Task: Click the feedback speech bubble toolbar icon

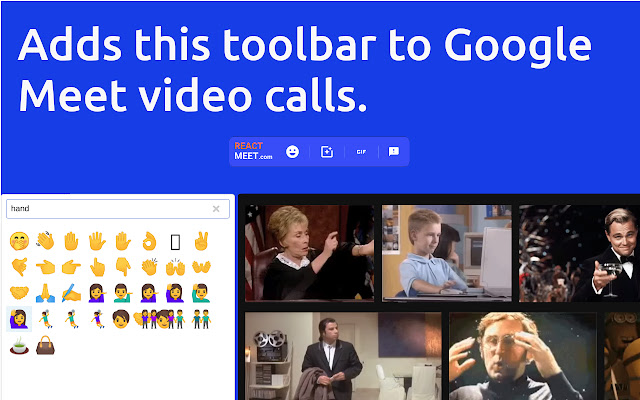Action: pos(394,151)
